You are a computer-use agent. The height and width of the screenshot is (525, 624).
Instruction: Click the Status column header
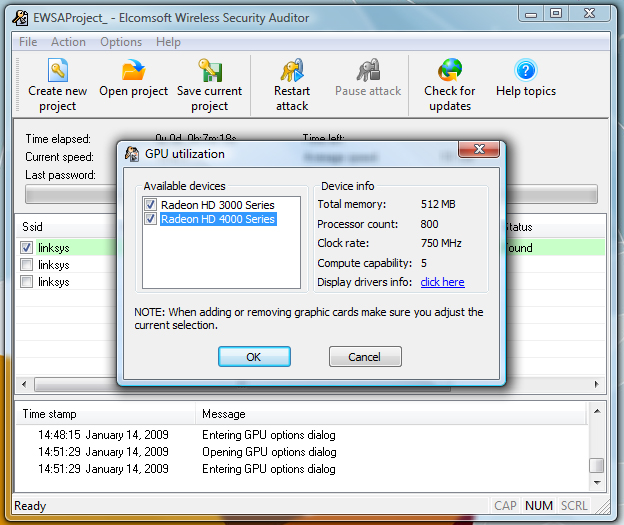point(519,227)
